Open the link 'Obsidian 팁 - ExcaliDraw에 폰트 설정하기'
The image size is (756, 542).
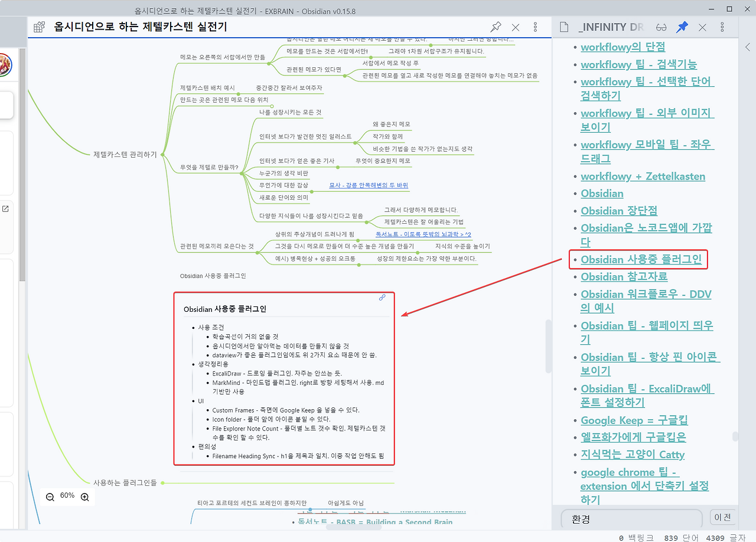[647, 396]
